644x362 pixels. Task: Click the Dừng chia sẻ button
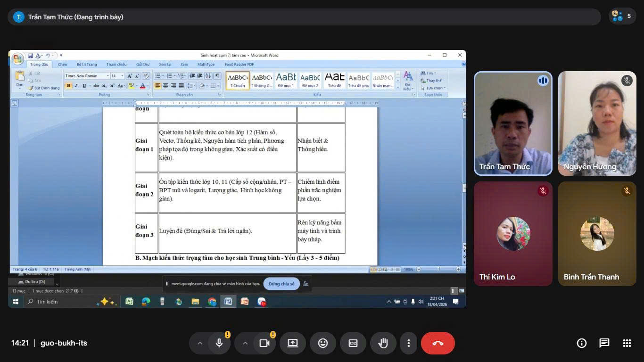(x=281, y=284)
